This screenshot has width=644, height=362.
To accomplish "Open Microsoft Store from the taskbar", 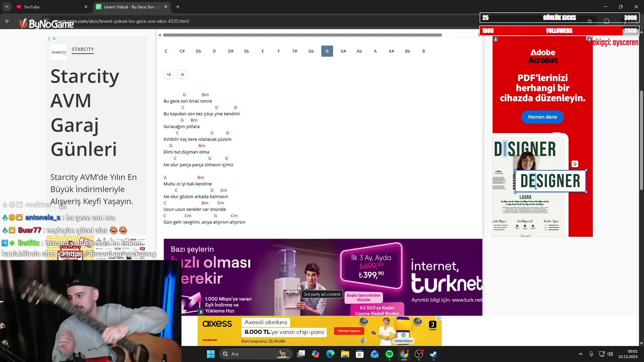I will (360, 354).
